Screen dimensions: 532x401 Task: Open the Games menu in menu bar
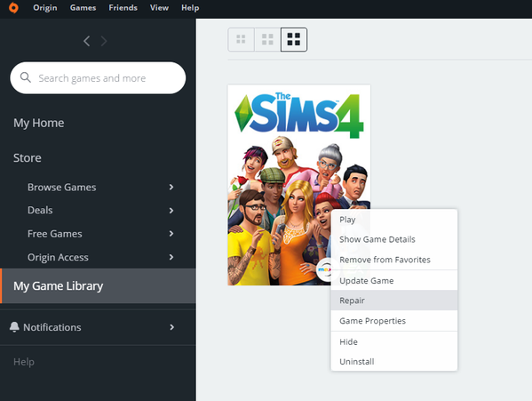click(x=83, y=7)
